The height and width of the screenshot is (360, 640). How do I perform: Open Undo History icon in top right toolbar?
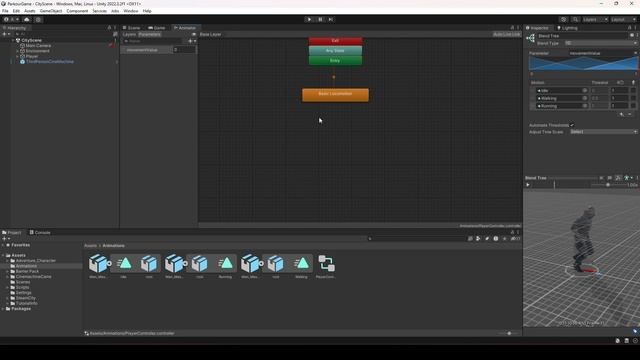point(564,19)
